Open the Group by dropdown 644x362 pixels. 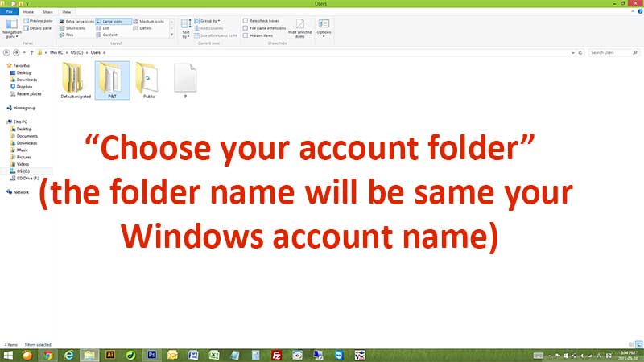point(208,21)
